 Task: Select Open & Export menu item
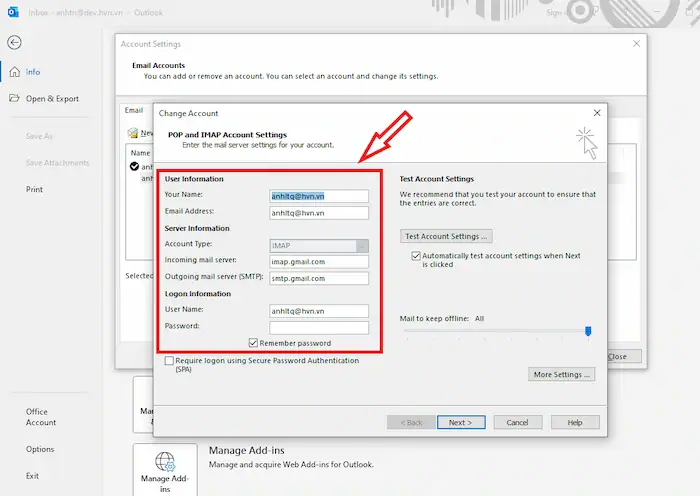52,99
